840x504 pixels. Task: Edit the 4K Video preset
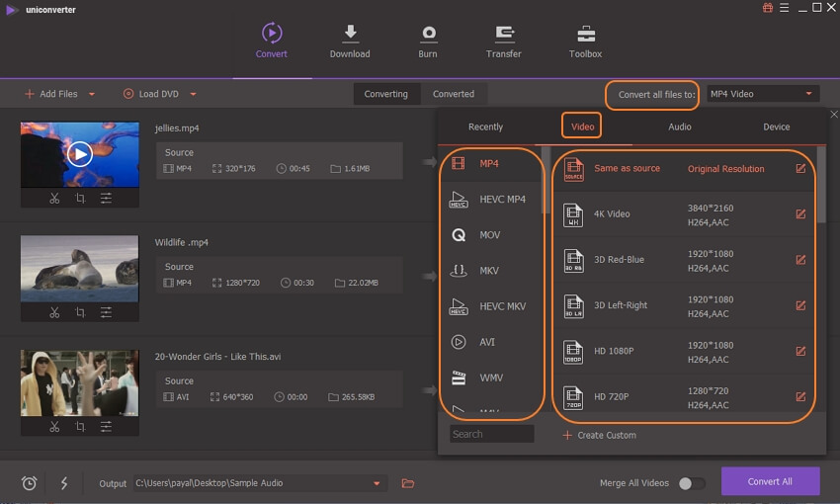click(800, 214)
